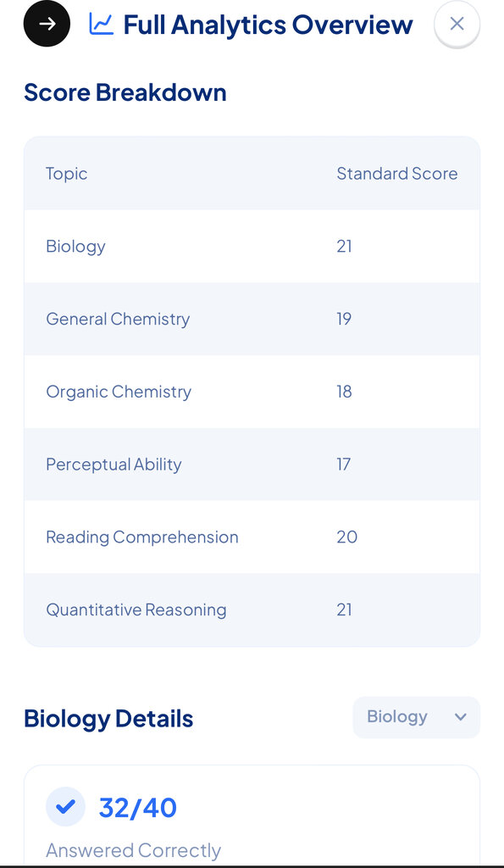Select the Perceptual Ability row

tap(252, 464)
